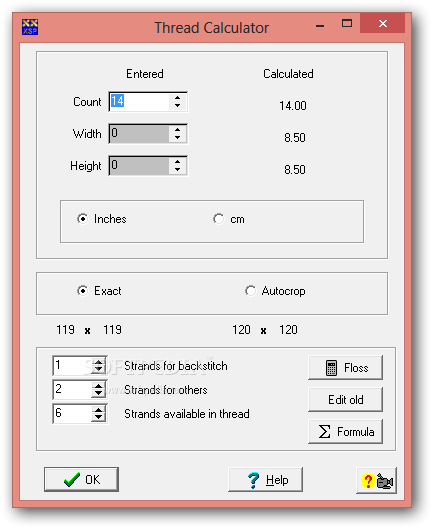Click into the Count input field
The width and height of the screenshot is (432, 528).
click(139, 101)
